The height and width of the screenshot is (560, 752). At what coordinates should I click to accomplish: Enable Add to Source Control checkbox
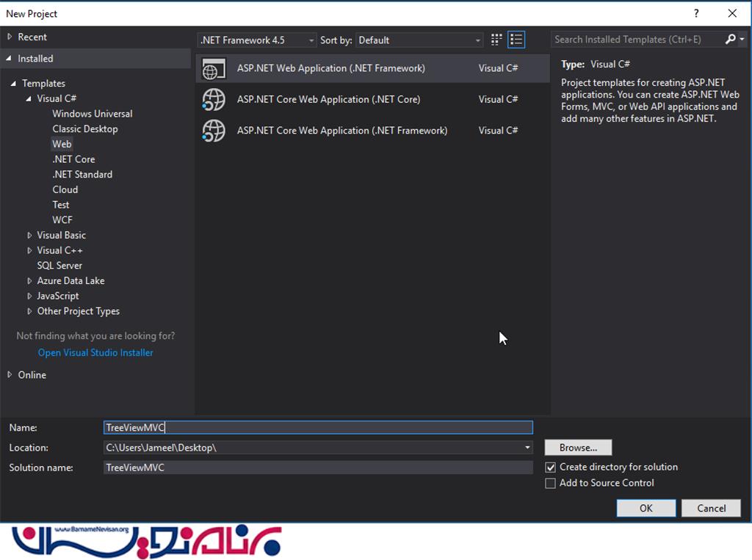pyautogui.click(x=551, y=483)
